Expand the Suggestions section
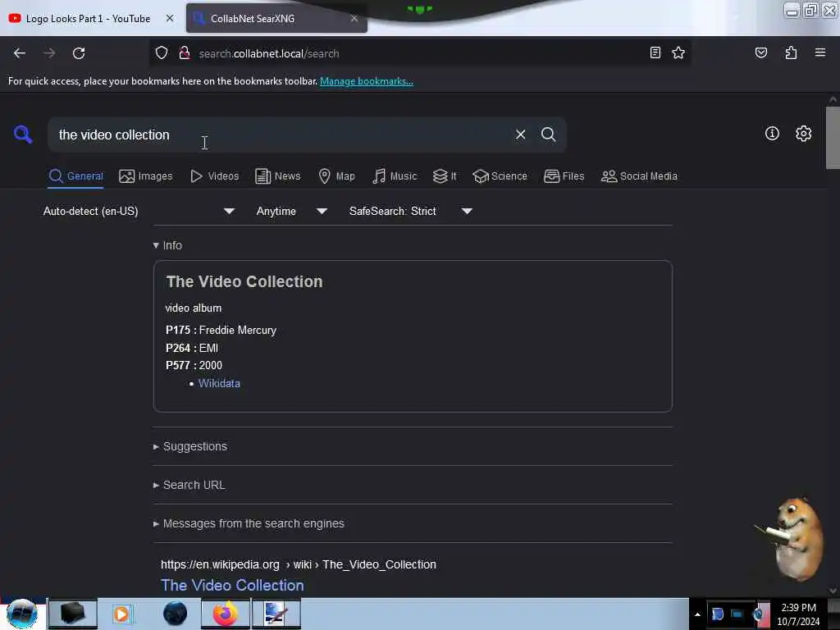Screen dimensions: 840x630 pyautogui.click(x=190, y=446)
